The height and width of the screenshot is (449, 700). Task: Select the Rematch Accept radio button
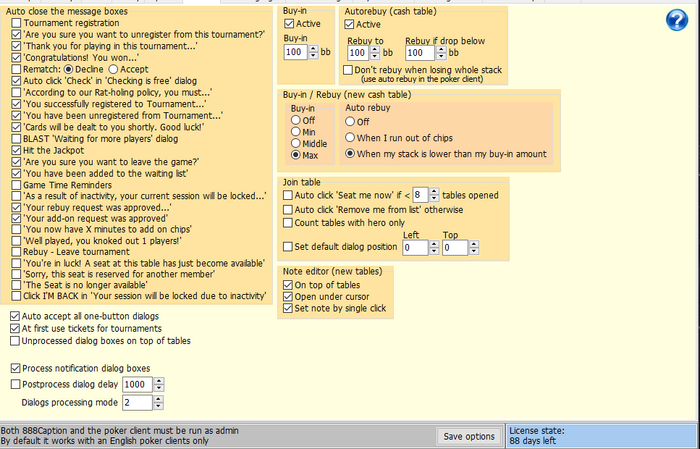point(113,69)
